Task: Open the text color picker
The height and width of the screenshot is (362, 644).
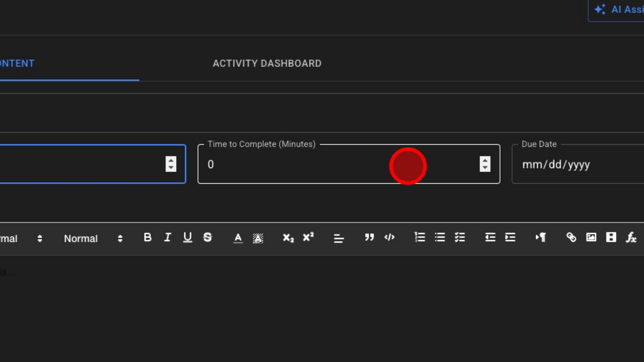Action: tap(238, 238)
